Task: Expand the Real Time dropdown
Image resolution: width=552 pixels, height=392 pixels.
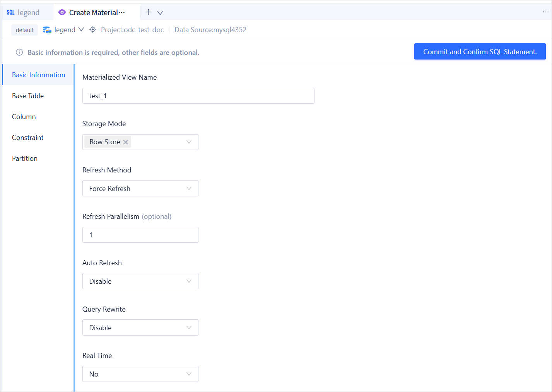Action: tap(189, 374)
